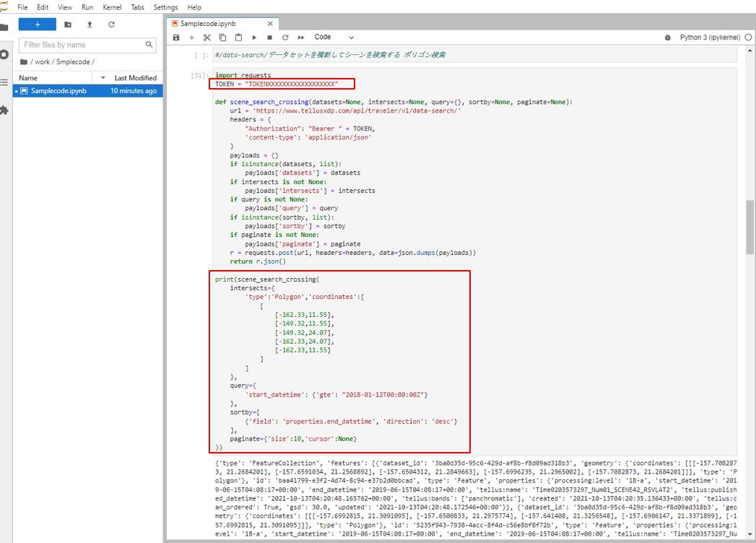Open the View menu

[64, 7]
